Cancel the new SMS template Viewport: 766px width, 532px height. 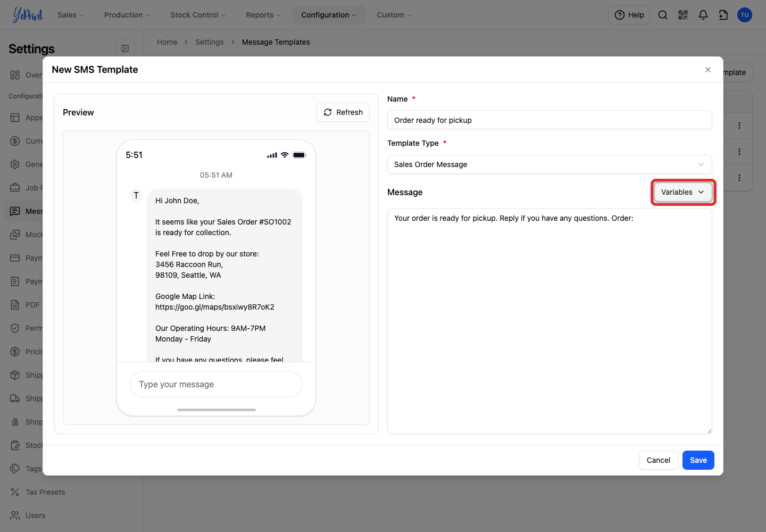659,460
